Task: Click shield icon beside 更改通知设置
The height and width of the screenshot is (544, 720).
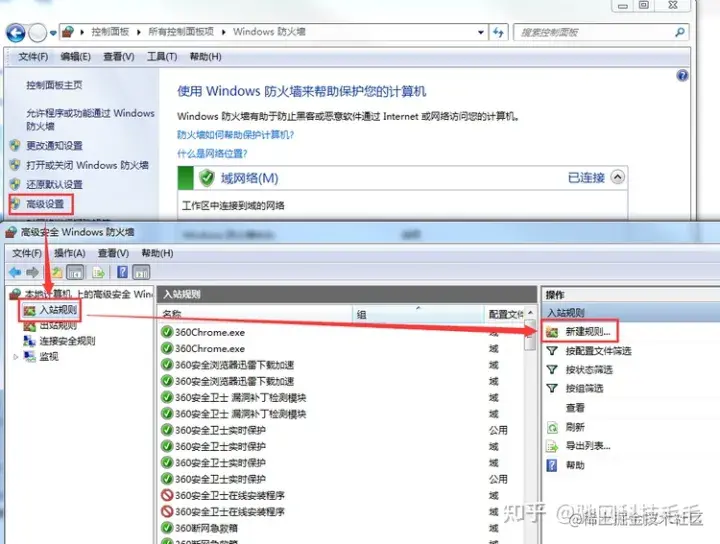Action: pos(15,146)
